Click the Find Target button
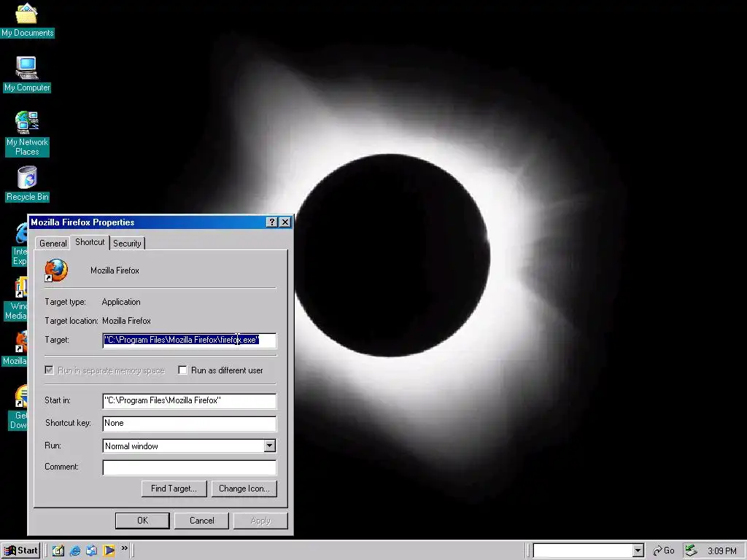The width and height of the screenshot is (747, 560). pos(174,489)
